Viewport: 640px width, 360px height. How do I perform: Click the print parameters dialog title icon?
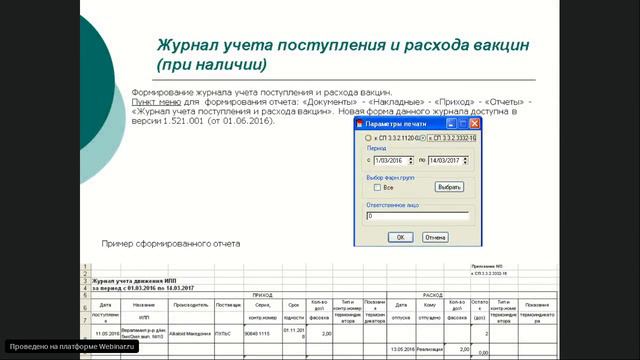pos(359,124)
